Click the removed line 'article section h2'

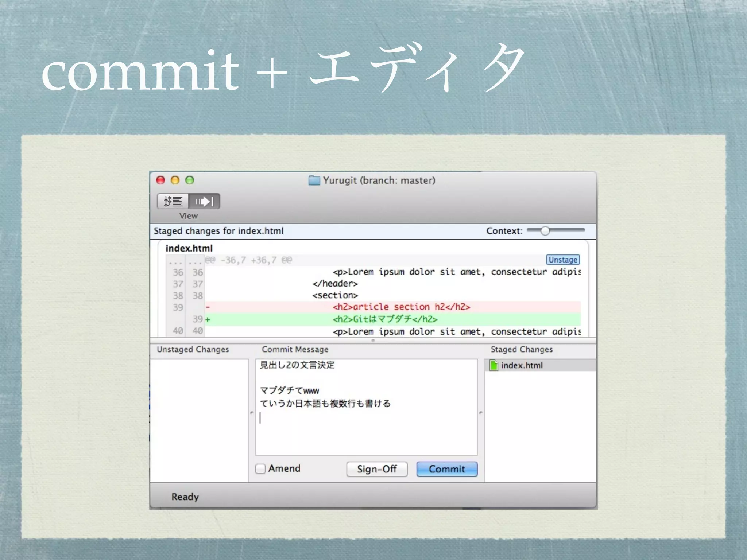[392, 307]
